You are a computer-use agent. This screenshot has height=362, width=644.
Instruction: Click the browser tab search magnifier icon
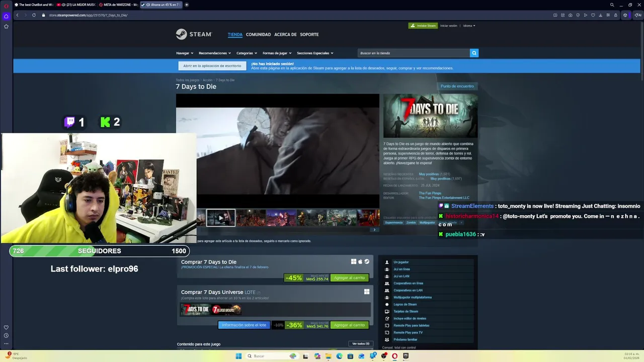612,5
